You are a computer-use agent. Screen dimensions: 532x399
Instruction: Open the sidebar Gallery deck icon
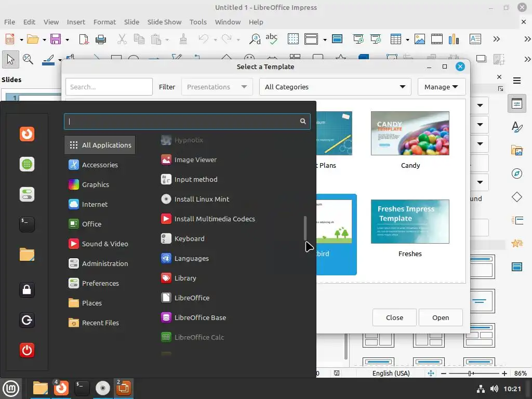tap(517, 150)
